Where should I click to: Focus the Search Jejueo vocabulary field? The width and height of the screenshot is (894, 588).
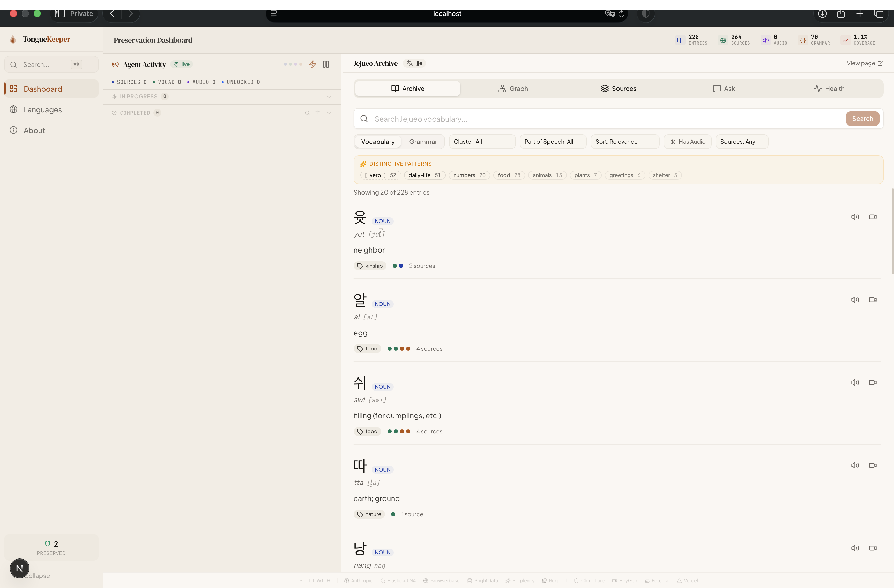[x=601, y=119]
